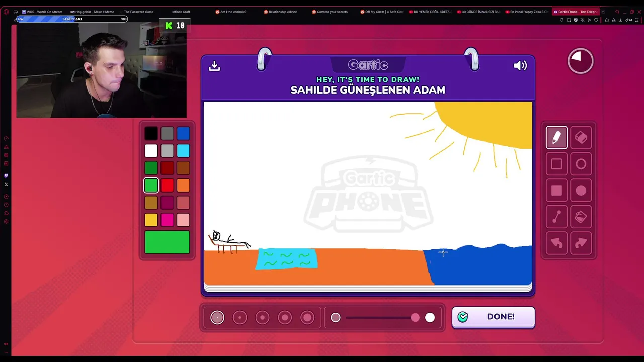Screen dimensions: 644x362
Task: Select the smallest brush thickness
Action: pos(217,317)
